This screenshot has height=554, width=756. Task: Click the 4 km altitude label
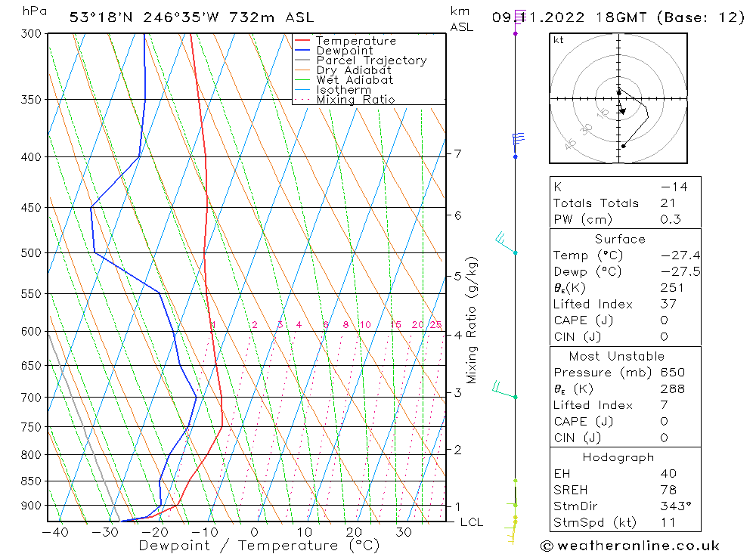(x=457, y=335)
